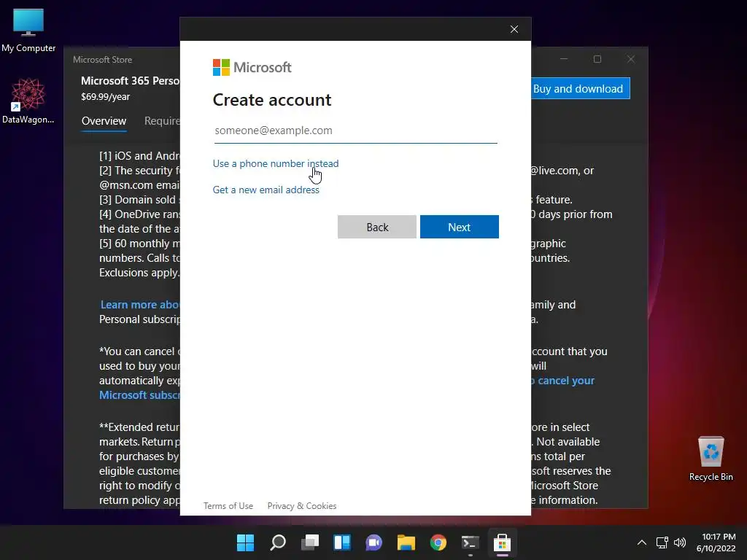747x560 pixels.
Task: Open My Computer desktop icon
Action: coord(28,30)
